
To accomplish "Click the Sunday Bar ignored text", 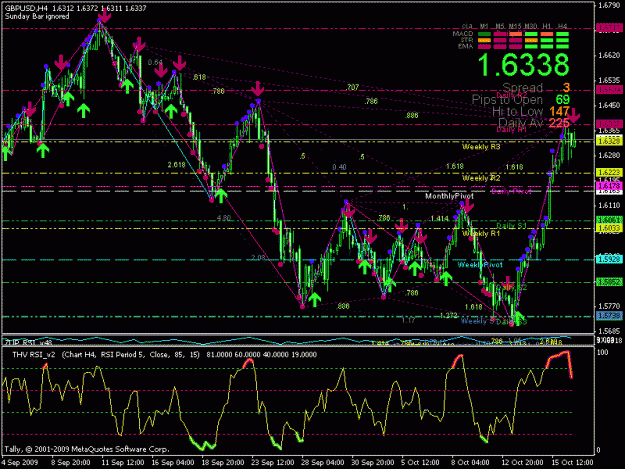I will 37,16.
